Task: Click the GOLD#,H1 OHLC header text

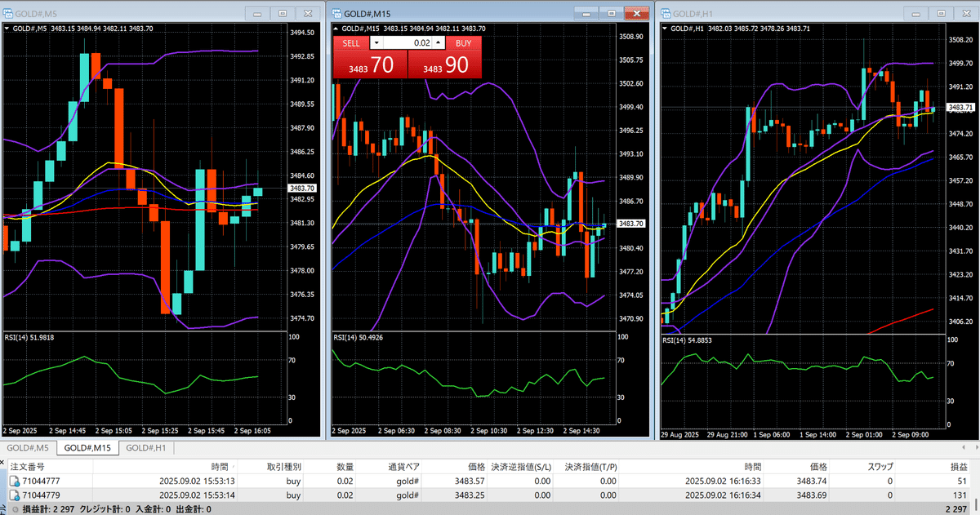Action: (739, 29)
